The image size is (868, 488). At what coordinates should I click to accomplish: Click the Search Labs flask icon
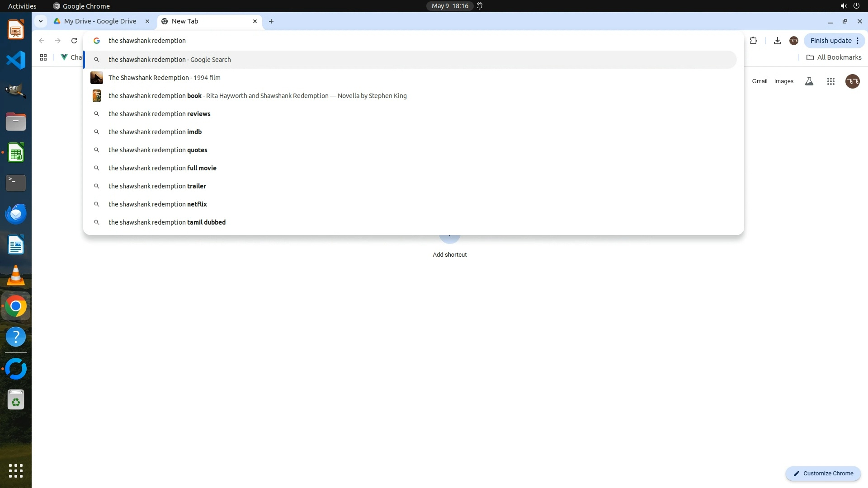click(x=809, y=81)
